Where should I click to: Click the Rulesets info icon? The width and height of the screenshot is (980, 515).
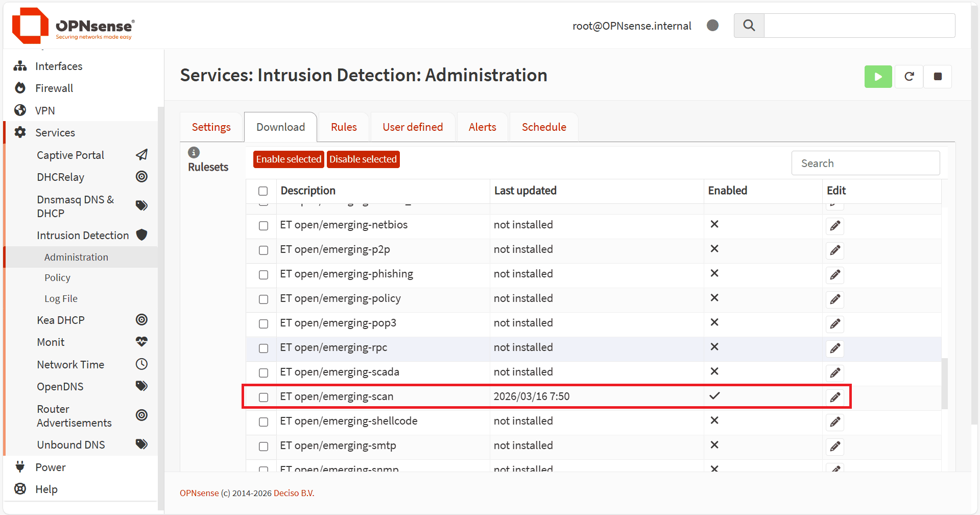(x=194, y=152)
